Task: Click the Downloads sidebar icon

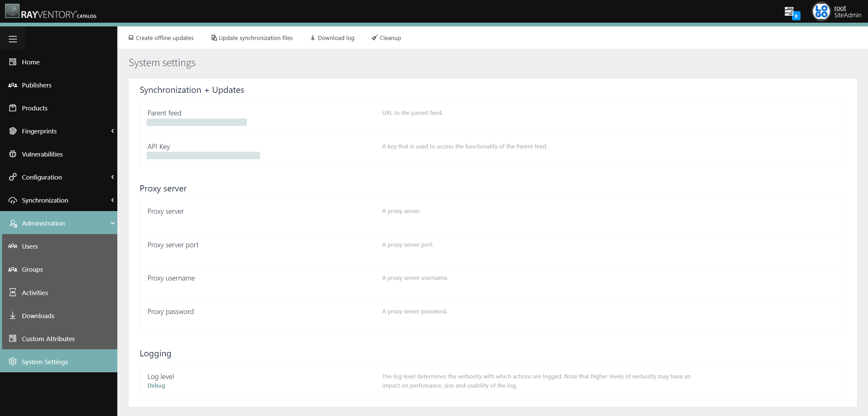Action: pyautogui.click(x=13, y=315)
